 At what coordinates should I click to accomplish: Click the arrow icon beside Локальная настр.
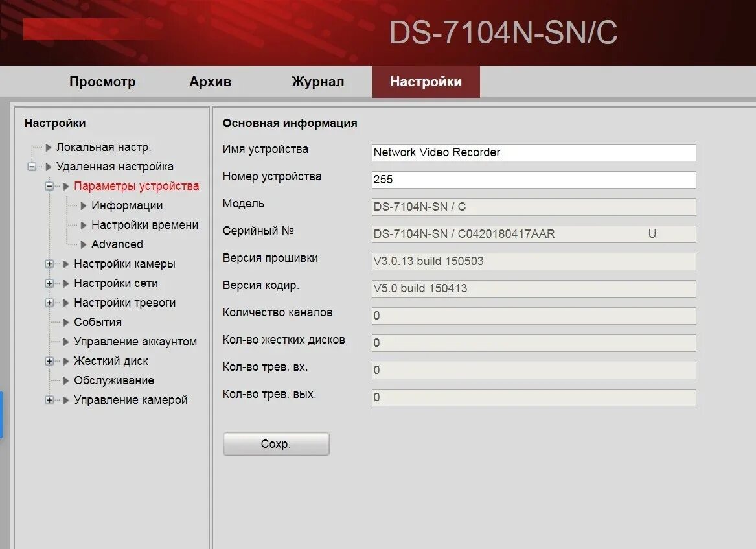(48, 148)
